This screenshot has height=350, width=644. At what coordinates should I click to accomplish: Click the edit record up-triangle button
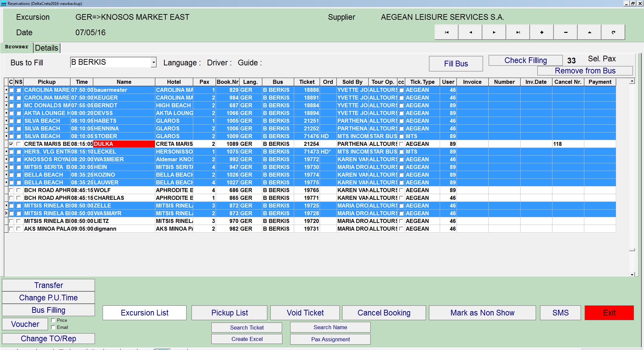point(589,33)
